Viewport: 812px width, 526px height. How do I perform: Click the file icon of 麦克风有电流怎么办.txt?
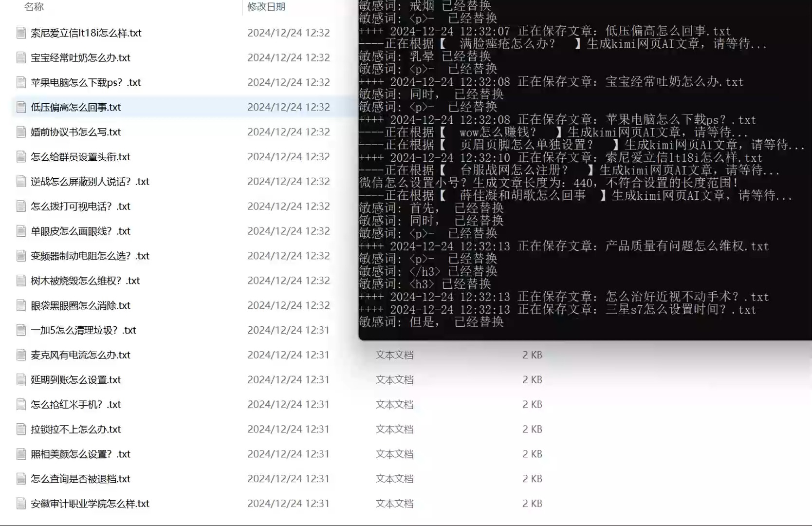pos(21,355)
